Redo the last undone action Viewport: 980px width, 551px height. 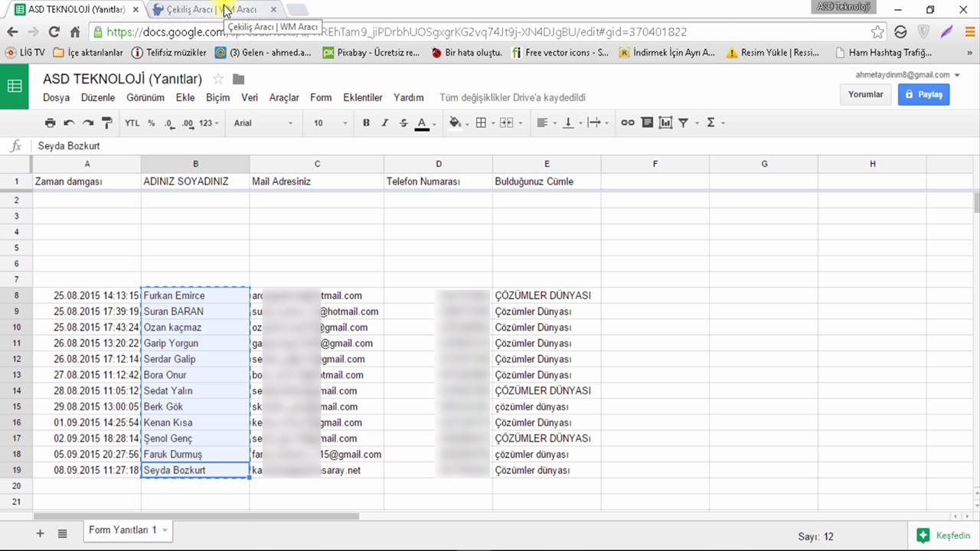[x=88, y=122]
